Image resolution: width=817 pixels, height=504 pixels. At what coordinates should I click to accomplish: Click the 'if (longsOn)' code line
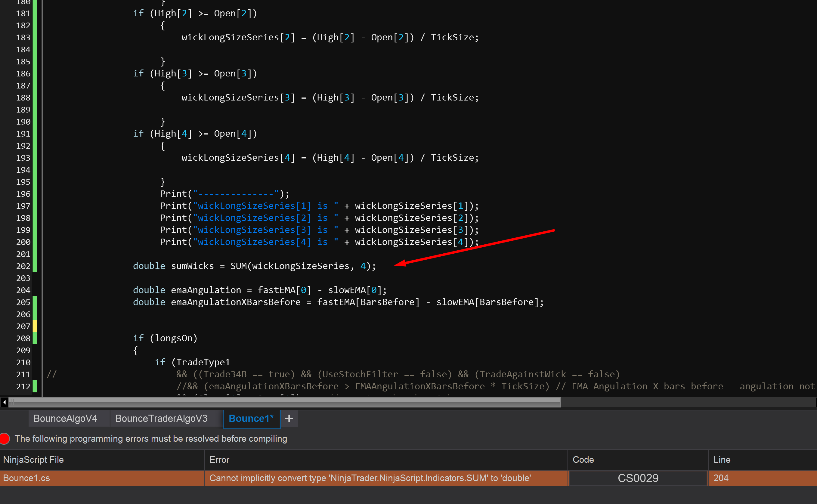(x=165, y=338)
